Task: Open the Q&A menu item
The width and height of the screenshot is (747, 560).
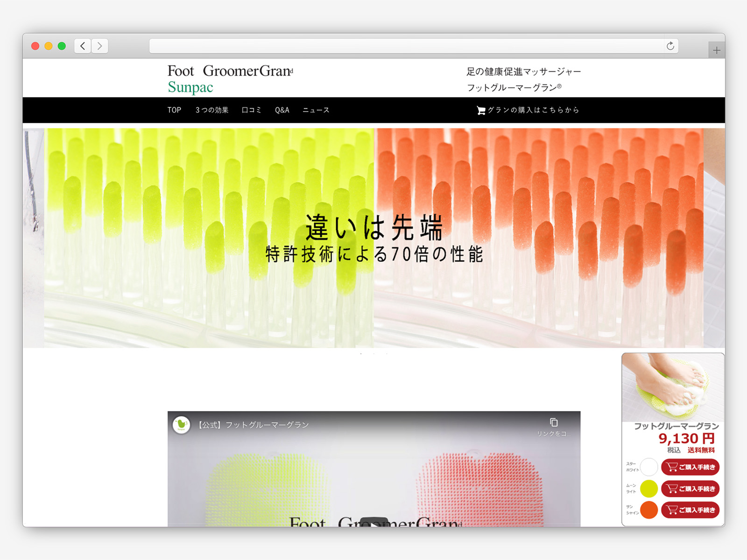Action: pos(282,110)
